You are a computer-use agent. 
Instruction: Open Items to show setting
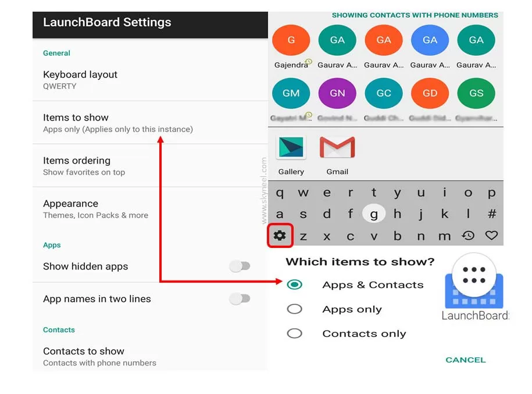click(151, 123)
